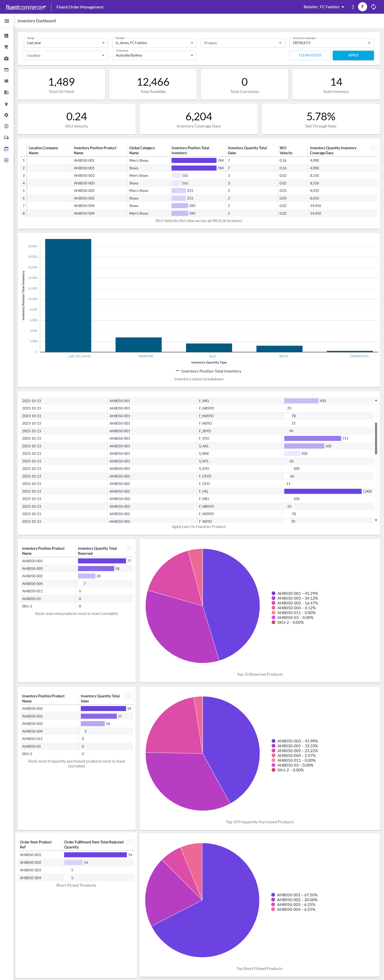Image resolution: width=384 pixels, height=980 pixels.
Task: Open the Range dropdown showing Last year
Action: point(65,43)
